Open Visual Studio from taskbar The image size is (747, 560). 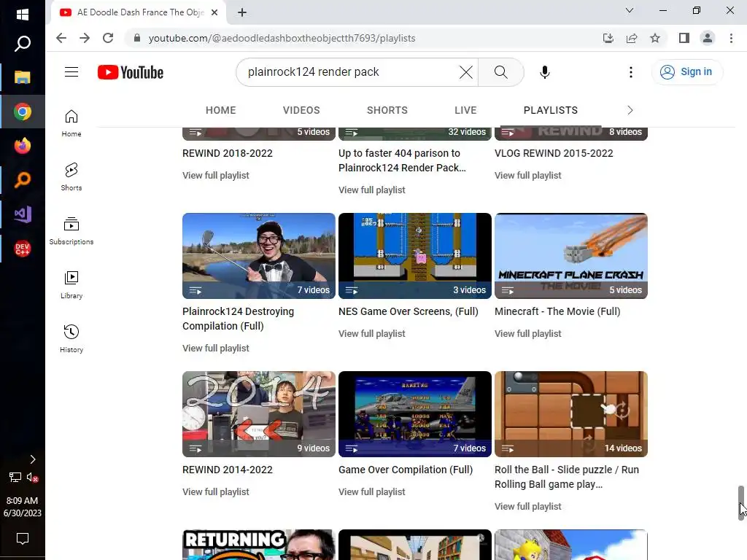tap(23, 214)
